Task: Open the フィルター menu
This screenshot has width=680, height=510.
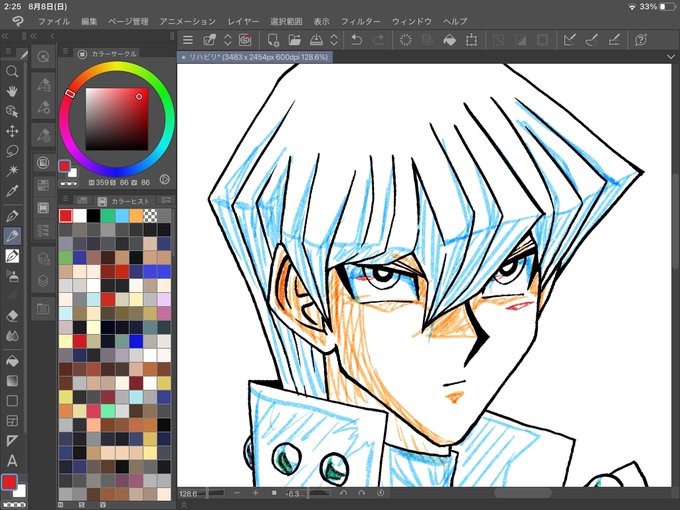Action: [360, 21]
